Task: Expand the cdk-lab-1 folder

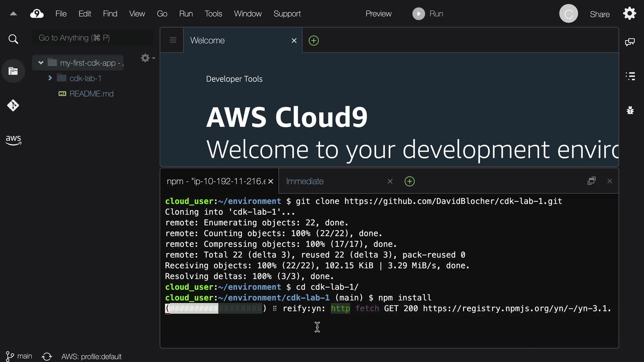Action: 50,78
